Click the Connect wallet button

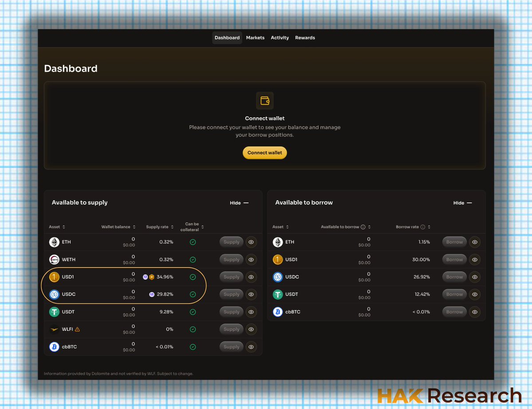click(265, 153)
